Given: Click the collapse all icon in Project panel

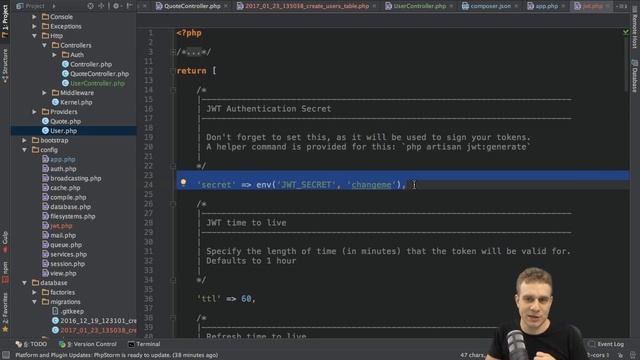Looking at the screenshot, I should point(101,6).
